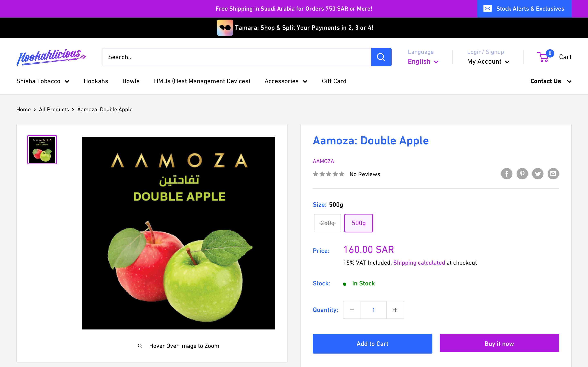The height and width of the screenshot is (367, 588).
Task: Open the Gift Card menu item
Action: click(334, 81)
